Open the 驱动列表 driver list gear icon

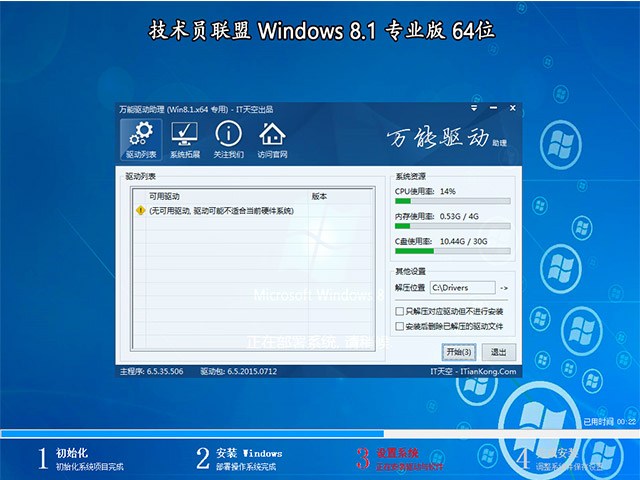(141, 139)
